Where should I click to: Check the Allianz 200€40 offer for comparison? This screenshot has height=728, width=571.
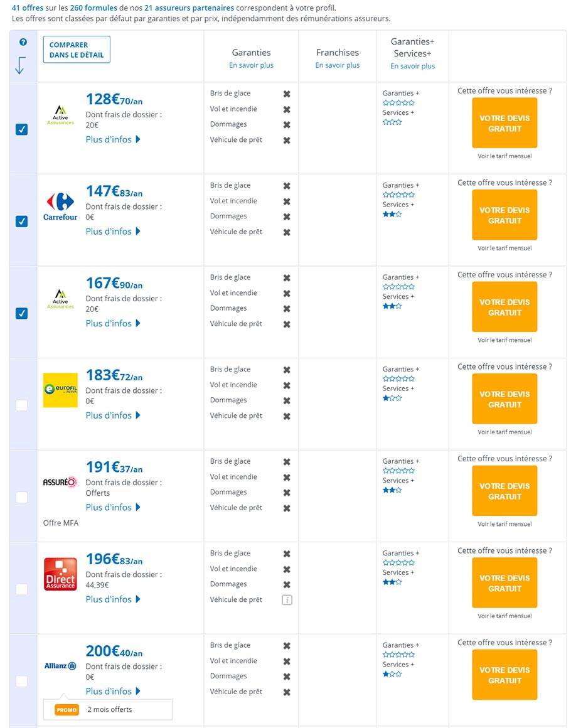point(23,680)
